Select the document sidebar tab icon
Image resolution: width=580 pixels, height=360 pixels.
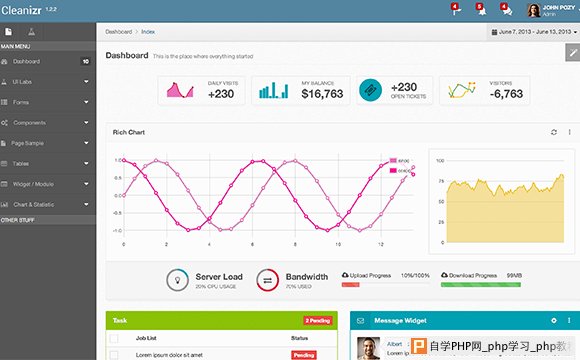(9, 32)
